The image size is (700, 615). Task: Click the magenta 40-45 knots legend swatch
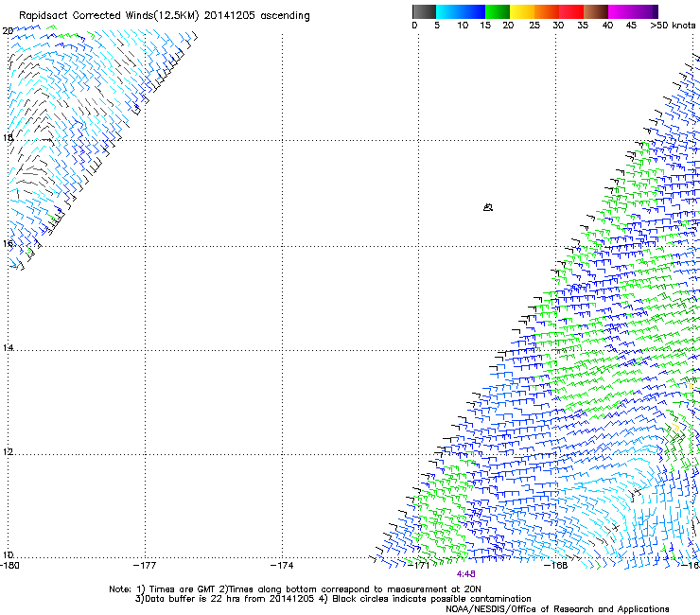tap(621, 11)
